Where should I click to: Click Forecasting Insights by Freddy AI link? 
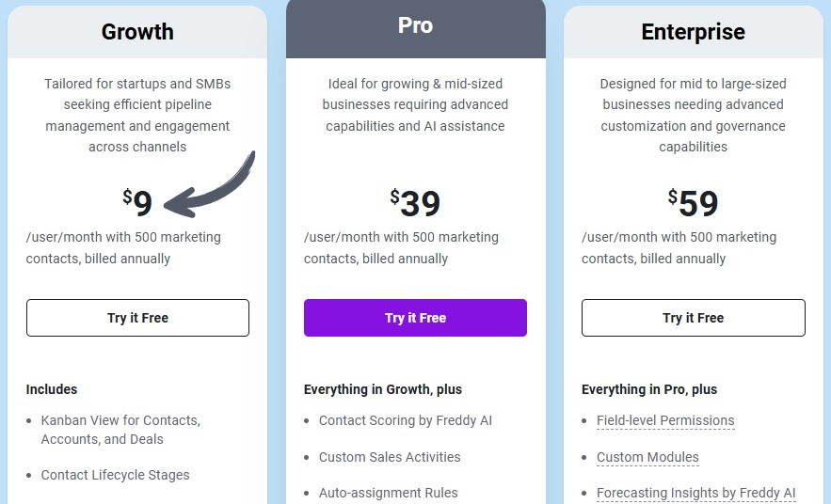coord(695,493)
